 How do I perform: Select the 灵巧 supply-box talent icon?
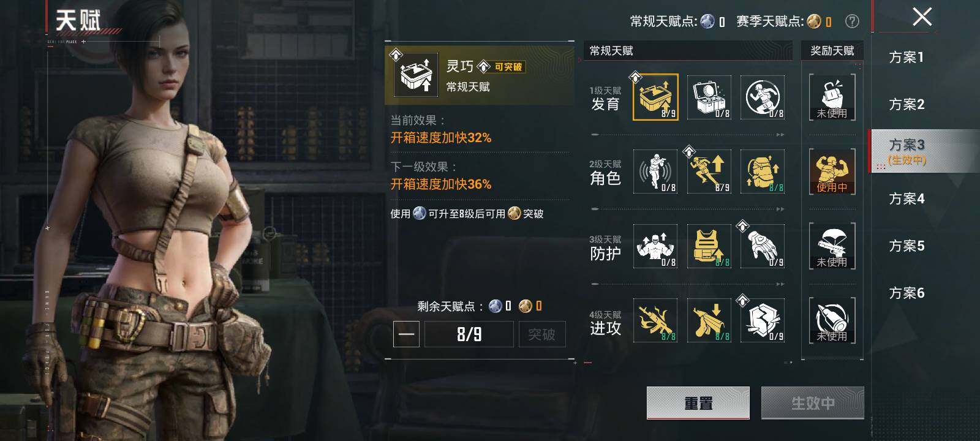tap(655, 97)
